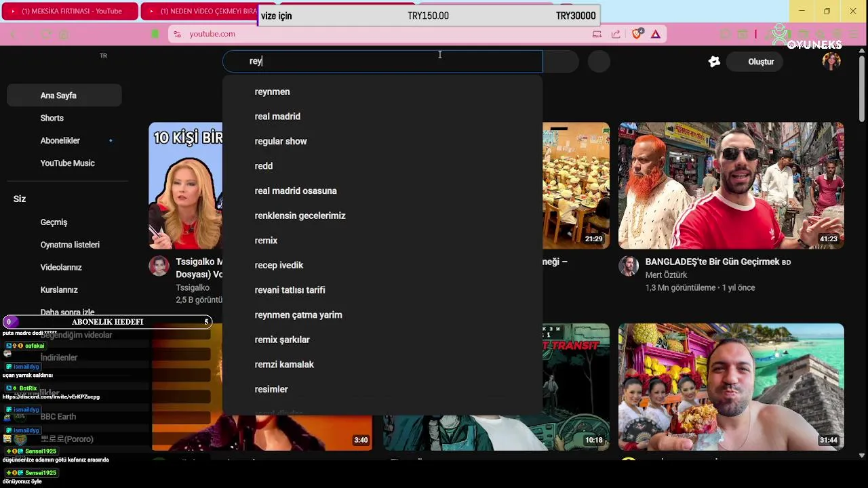Open Mert Öztürk channel avatar
This screenshot has height=488, width=868.
629,266
